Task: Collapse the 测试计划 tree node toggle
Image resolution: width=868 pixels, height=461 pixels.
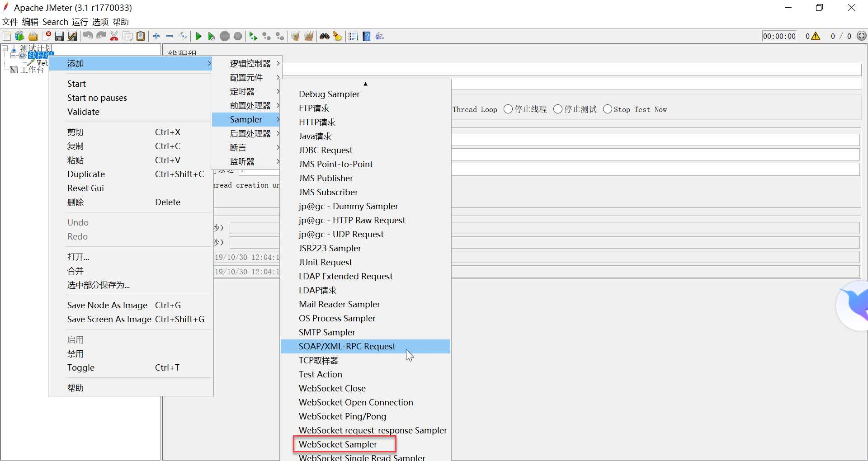Action: click(5, 47)
